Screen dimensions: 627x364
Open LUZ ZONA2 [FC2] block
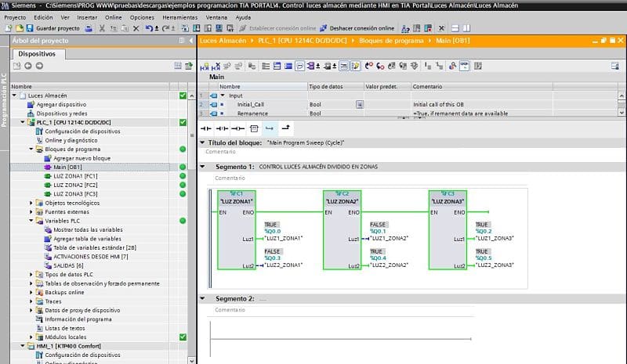click(75, 185)
